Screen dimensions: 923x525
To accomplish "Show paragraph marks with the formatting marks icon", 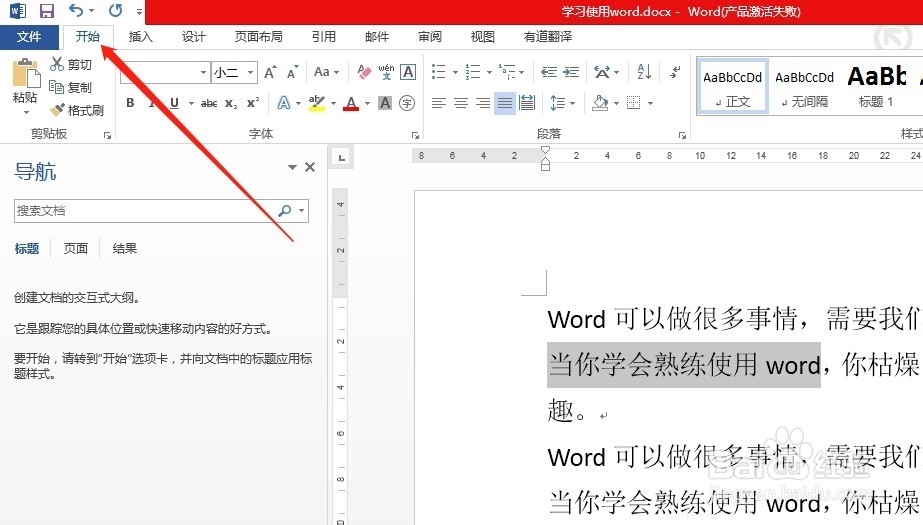I will click(x=675, y=72).
